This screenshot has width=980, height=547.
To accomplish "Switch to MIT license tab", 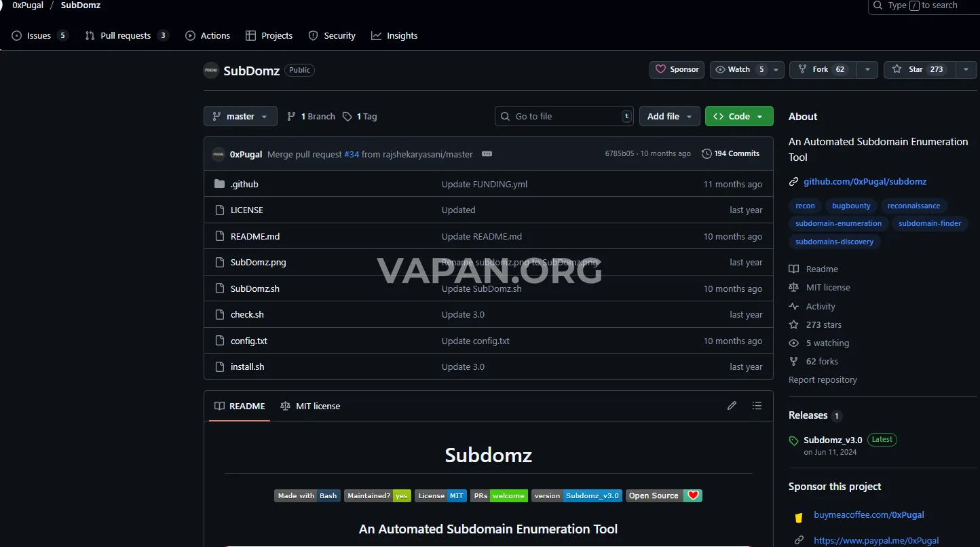I will [310, 406].
